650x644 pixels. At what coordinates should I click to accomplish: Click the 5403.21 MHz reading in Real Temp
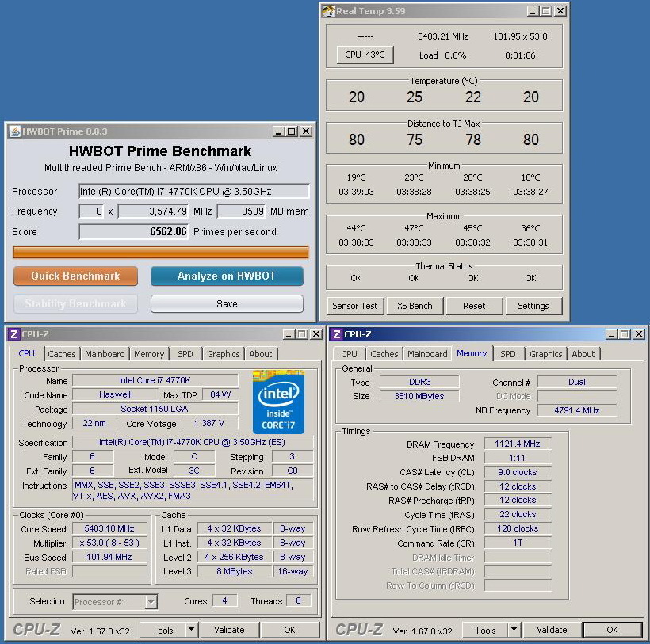coord(443,36)
